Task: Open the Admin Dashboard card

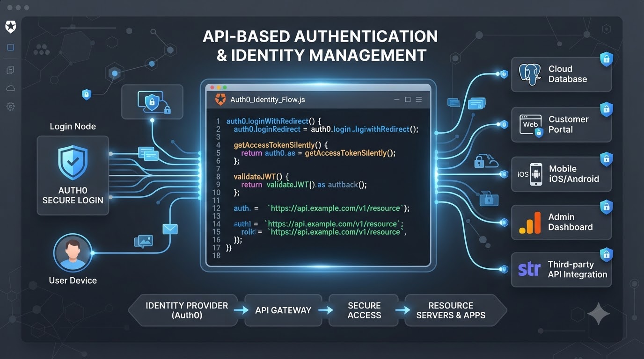Action: point(561,223)
